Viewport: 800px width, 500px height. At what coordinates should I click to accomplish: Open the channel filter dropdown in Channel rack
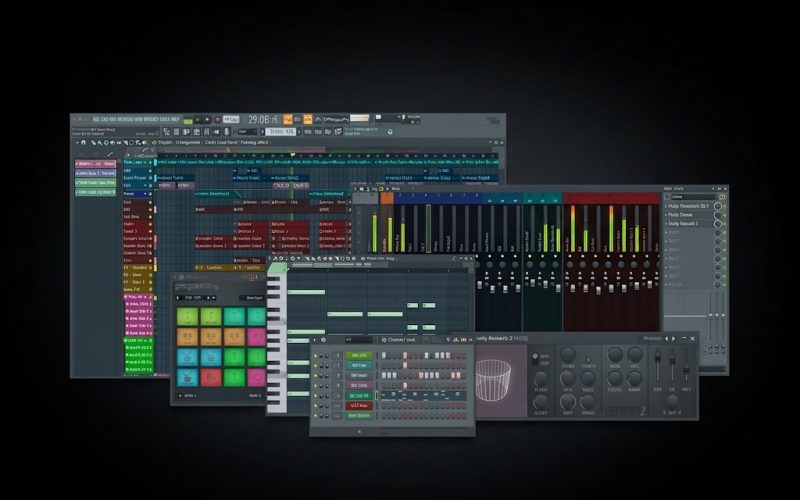tap(359, 340)
